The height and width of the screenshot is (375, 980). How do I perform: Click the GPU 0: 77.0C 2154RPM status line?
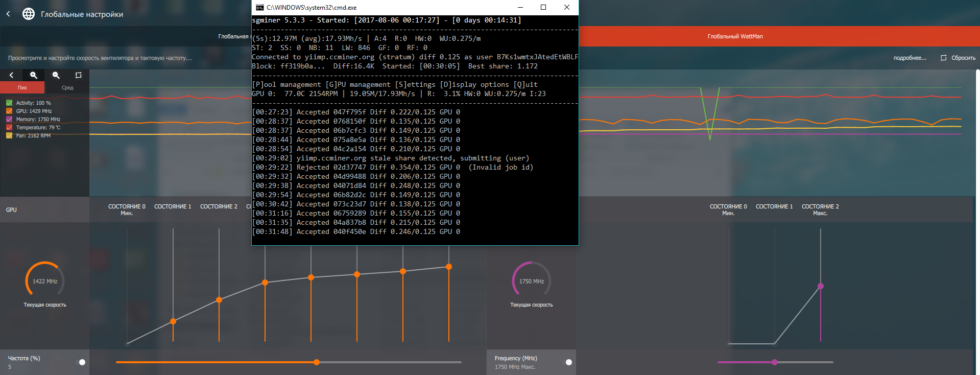[x=399, y=93]
